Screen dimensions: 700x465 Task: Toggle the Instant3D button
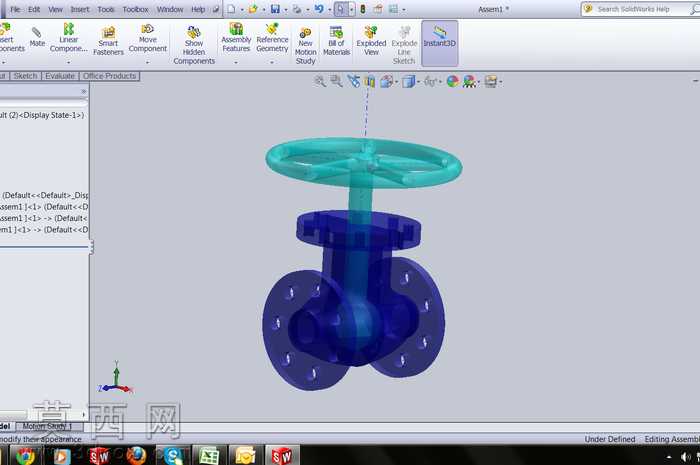pos(439,43)
